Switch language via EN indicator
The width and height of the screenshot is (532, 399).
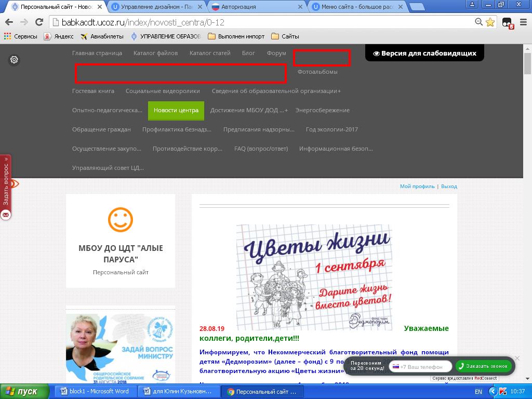[478, 392]
